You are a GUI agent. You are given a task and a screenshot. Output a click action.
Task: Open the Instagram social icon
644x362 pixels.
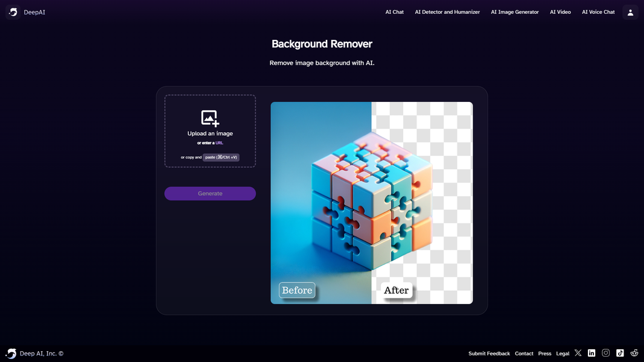click(x=605, y=353)
